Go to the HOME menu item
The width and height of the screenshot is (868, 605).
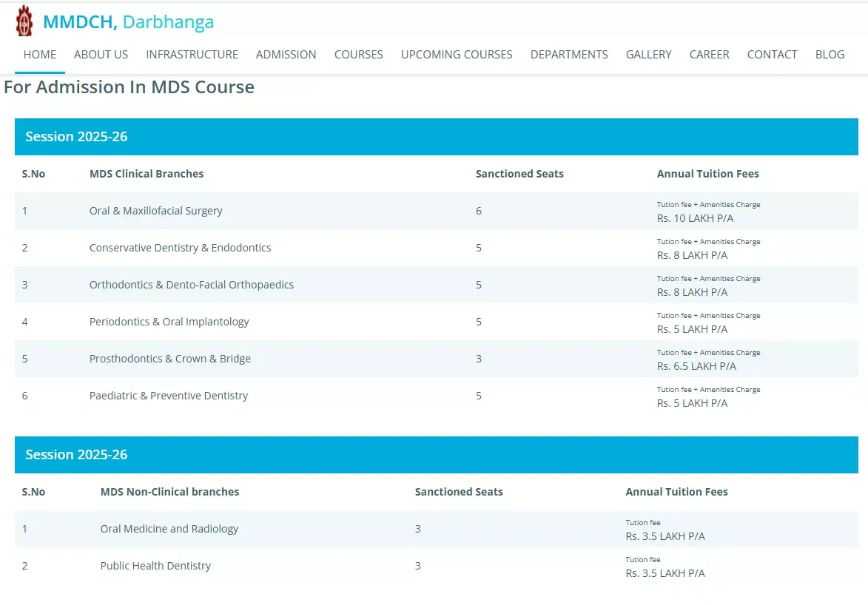pos(40,55)
